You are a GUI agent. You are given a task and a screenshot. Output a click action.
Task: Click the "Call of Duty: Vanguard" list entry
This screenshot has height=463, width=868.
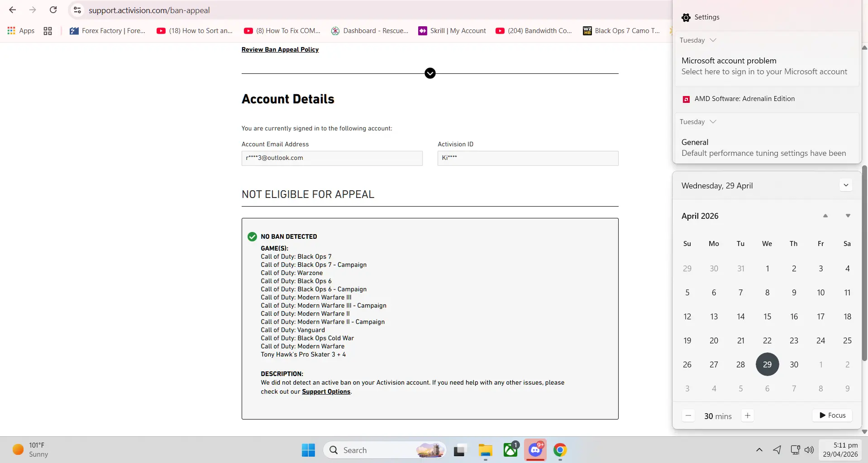click(293, 330)
